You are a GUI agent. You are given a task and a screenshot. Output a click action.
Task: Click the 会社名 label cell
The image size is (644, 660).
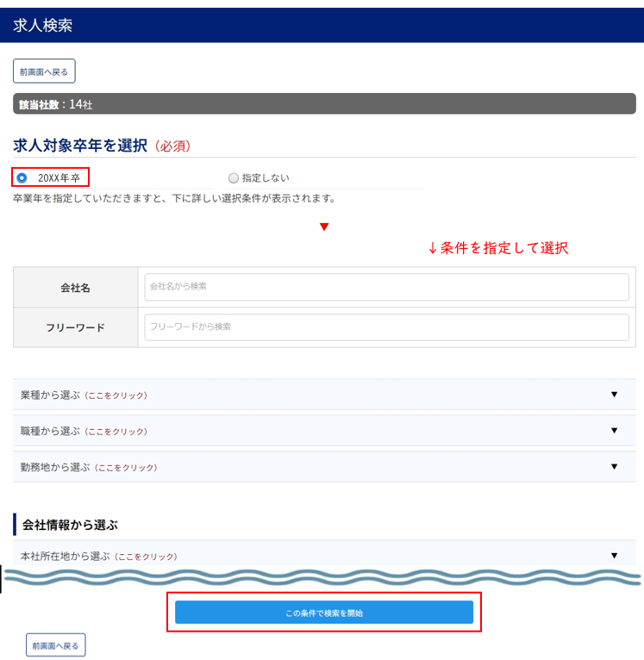tap(75, 288)
